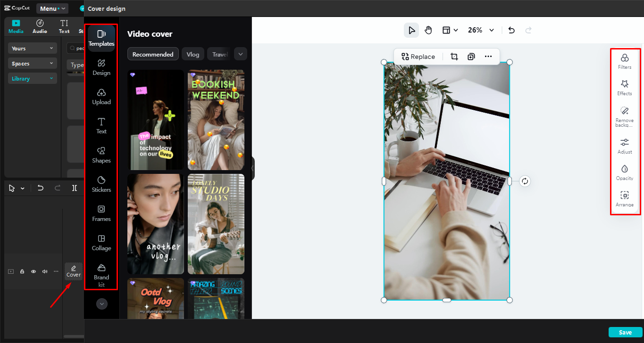Select the Hand tool for panning

[428, 30]
